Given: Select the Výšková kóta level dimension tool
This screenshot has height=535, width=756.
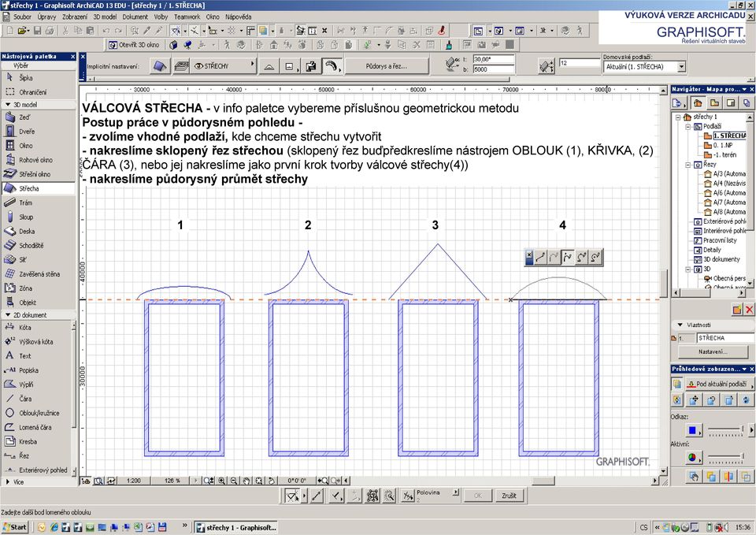Looking at the screenshot, I should pos(36,341).
